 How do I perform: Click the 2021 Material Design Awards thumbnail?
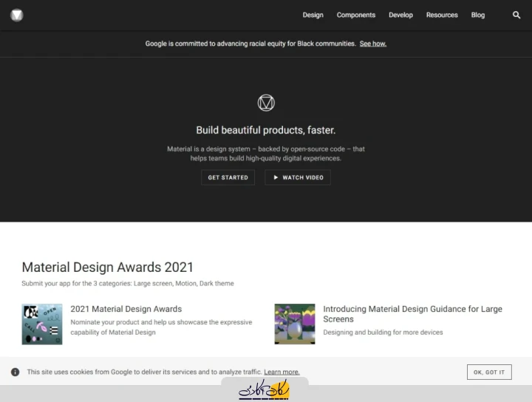tap(42, 324)
